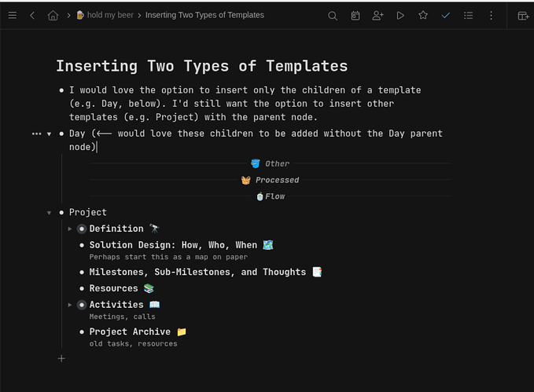Star this document as favorite
This screenshot has width=534, height=392.
pyautogui.click(x=423, y=15)
